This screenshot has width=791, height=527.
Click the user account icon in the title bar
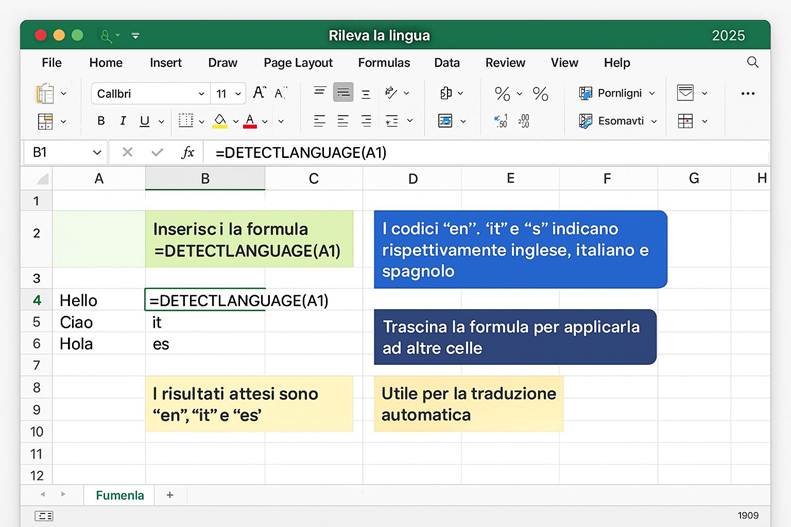105,36
